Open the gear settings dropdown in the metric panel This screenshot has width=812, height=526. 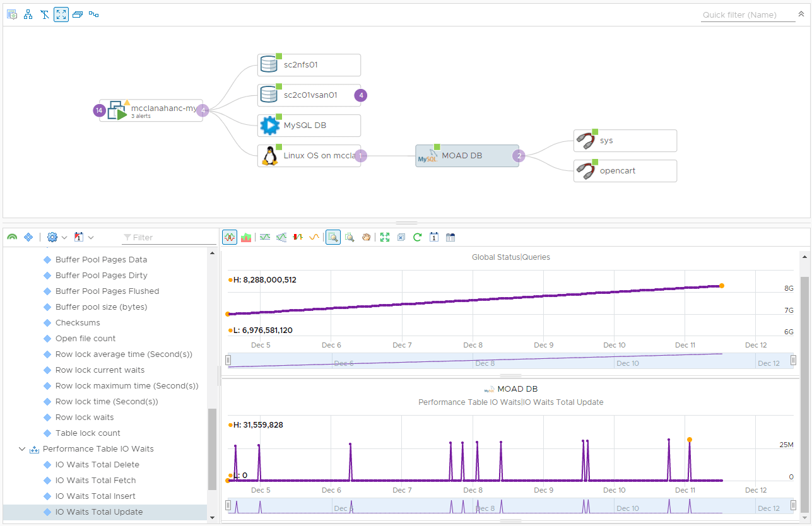[x=54, y=237]
